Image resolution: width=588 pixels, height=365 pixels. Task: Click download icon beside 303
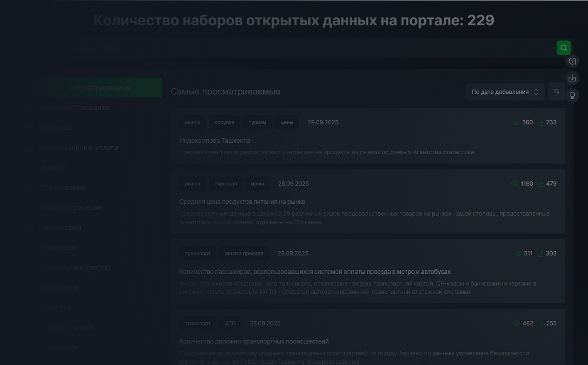pyautogui.click(x=541, y=253)
